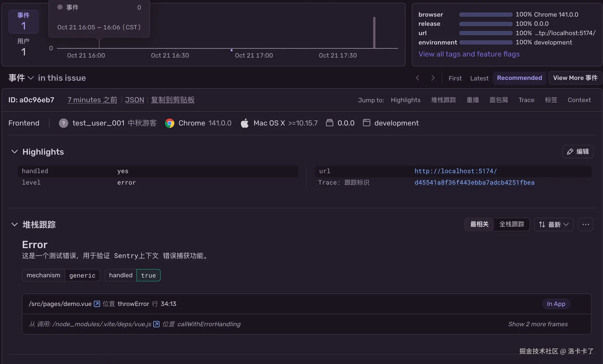This screenshot has height=364, width=603.
Task: Click the Chrome browser icon
Action: click(x=170, y=123)
